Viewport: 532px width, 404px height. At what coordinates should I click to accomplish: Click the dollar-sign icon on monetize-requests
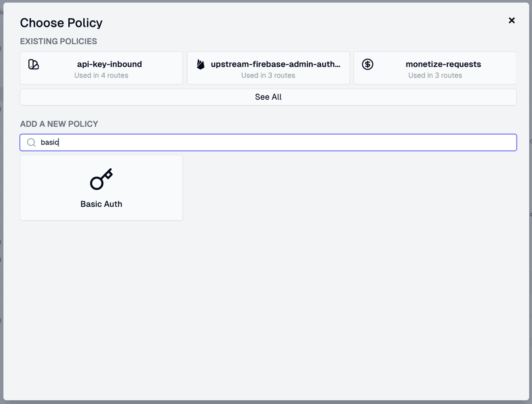(x=367, y=64)
